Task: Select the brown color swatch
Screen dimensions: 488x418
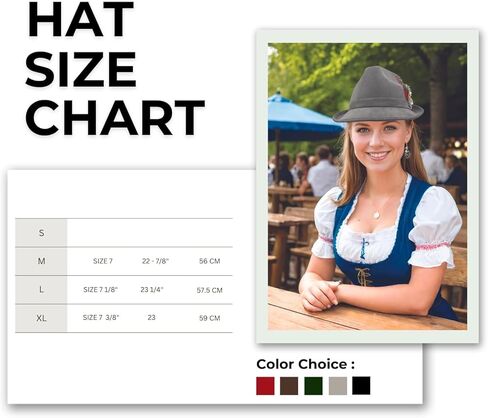Action: 289,386
